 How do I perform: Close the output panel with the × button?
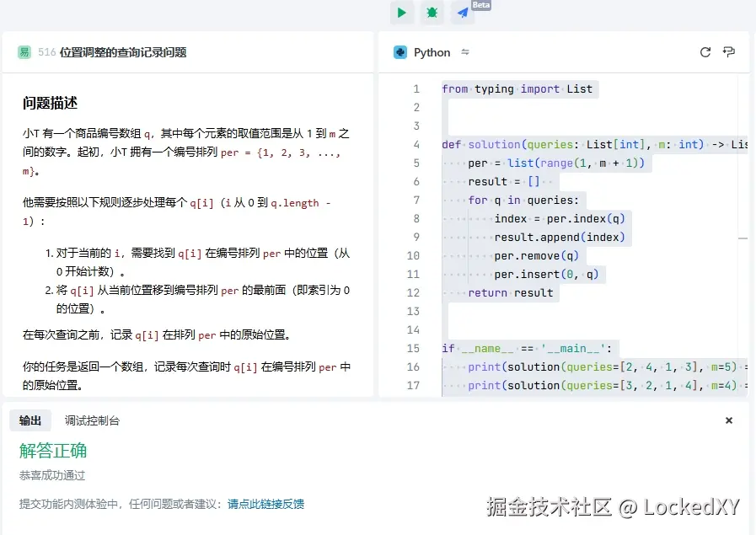click(728, 420)
